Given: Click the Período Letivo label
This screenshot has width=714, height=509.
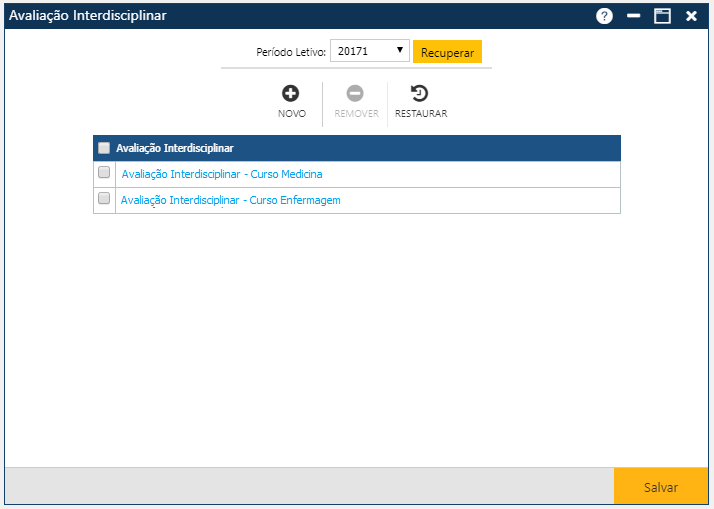Looking at the screenshot, I should [x=291, y=51].
